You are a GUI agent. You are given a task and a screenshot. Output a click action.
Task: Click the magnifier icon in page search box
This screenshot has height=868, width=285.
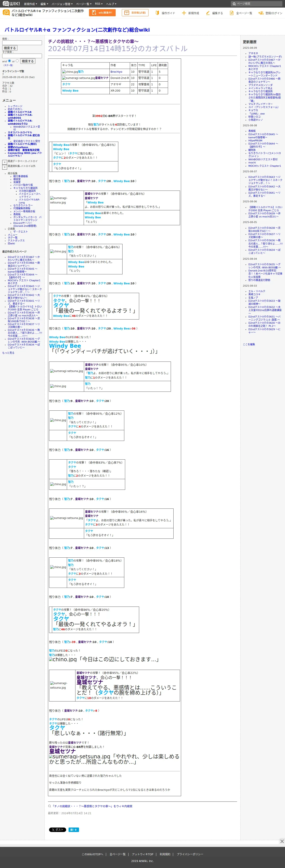point(234,4)
